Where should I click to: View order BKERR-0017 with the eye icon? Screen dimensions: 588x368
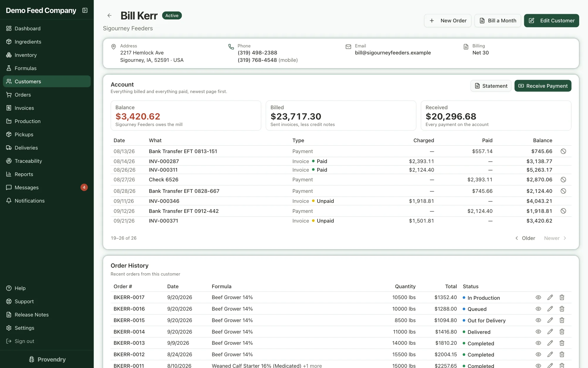538,297
